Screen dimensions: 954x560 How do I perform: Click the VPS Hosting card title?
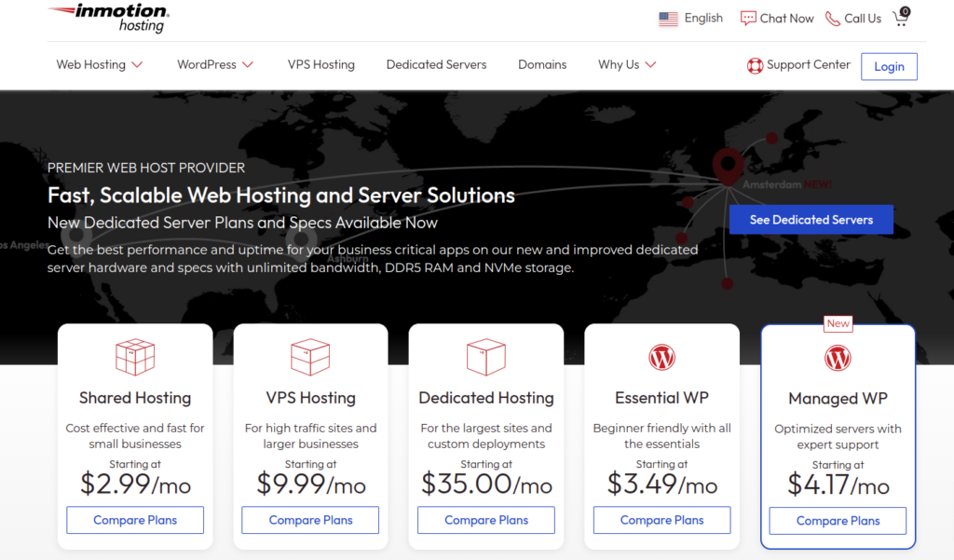(x=310, y=398)
